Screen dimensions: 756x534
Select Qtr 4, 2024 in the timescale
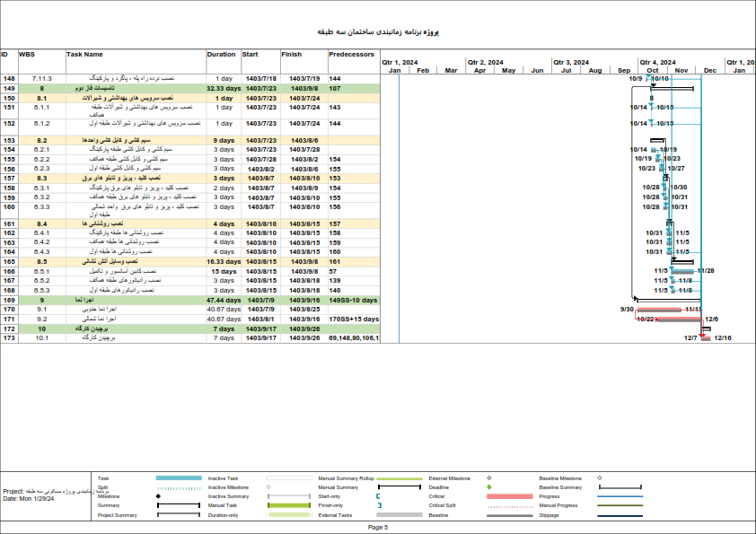[x=657, y=62]
